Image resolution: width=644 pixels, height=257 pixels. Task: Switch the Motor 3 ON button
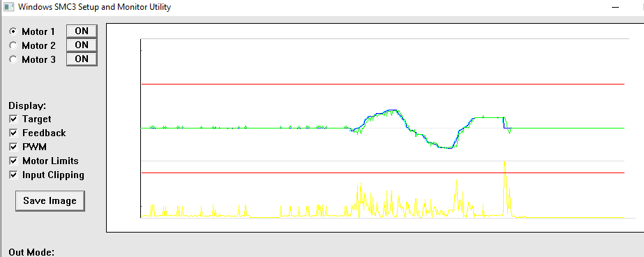pos(82,59)
